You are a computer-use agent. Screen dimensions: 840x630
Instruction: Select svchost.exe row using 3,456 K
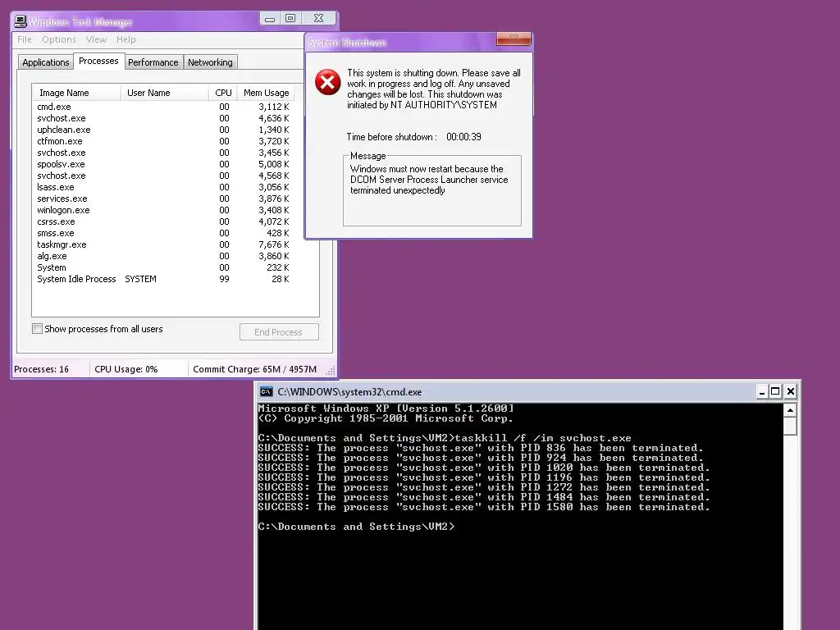pos(163,153)
